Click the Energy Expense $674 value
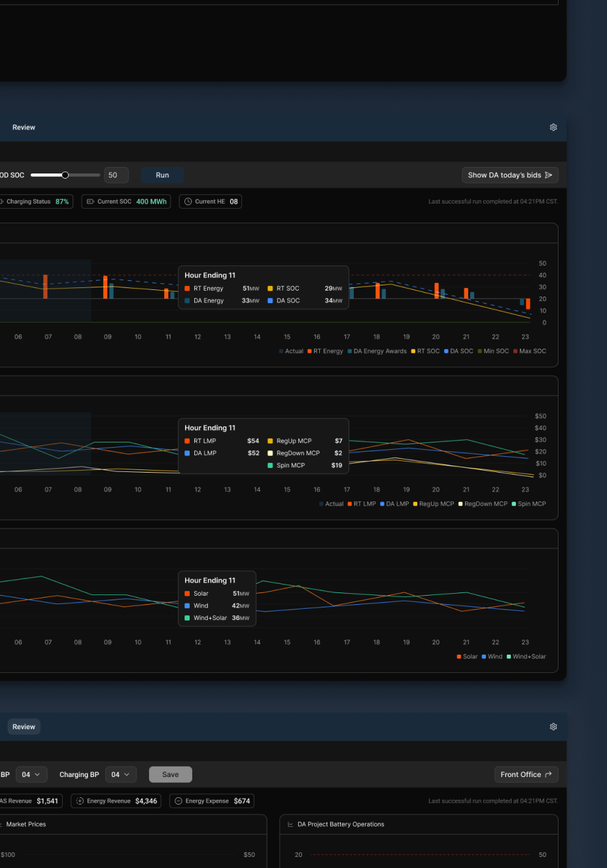607x868 pixels. [x=242, y=801]
